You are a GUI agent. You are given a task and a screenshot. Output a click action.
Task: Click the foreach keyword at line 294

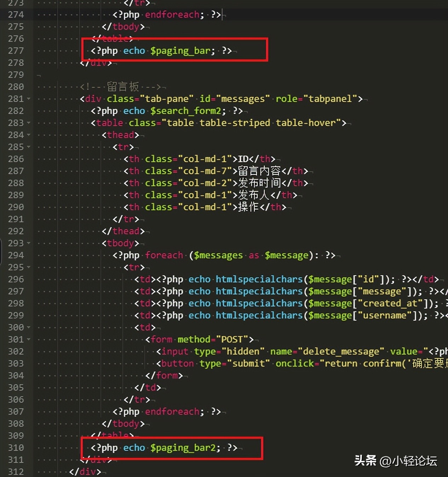164,255
